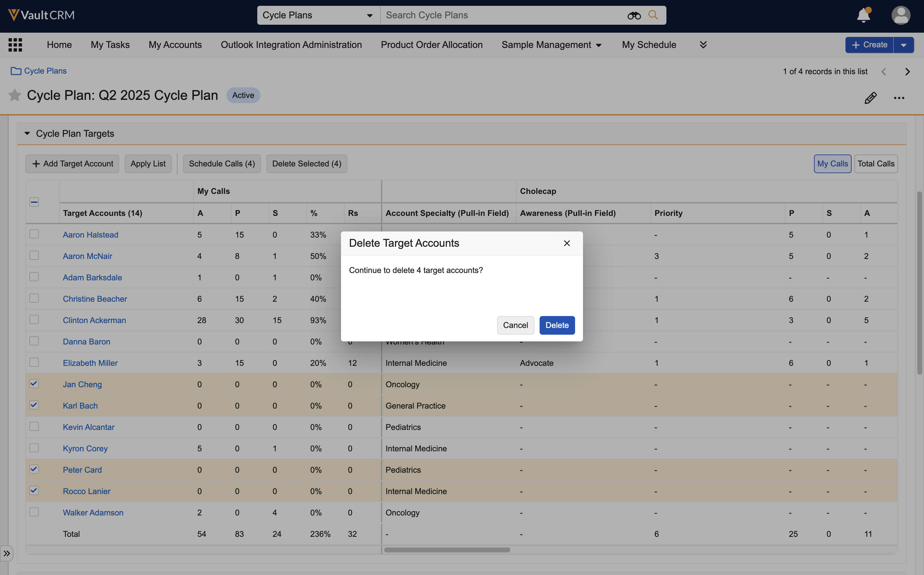924x575 pixels.
Task: Click the binoculars advanced search icon
Action: tap(634, 16)
